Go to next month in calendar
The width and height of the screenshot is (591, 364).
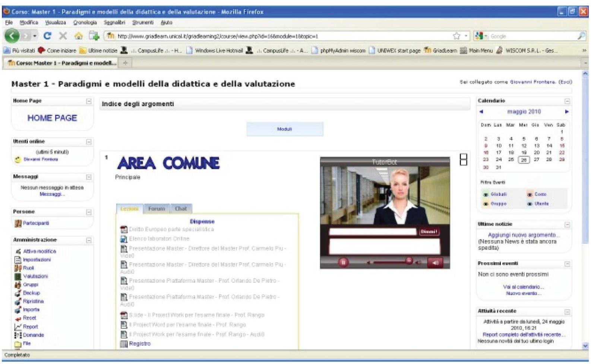click(x=567, y=112)
